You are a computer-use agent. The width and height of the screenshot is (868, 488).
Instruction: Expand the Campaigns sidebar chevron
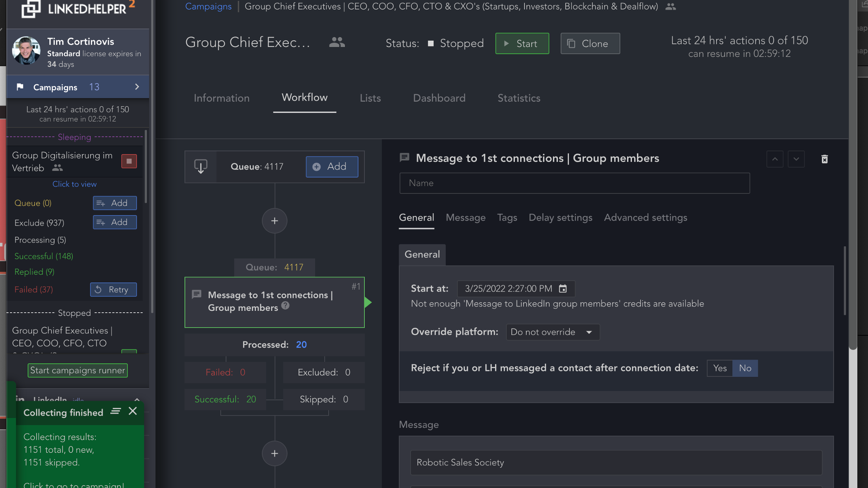coord(137,87)
